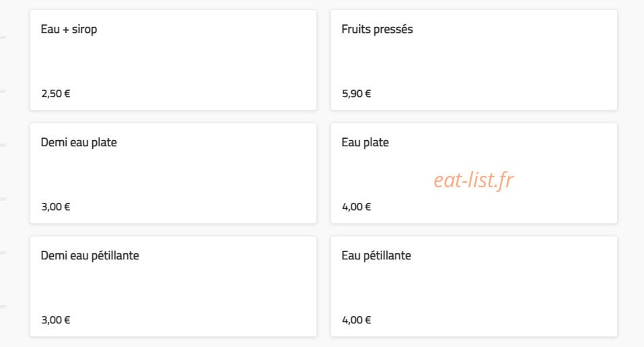This screenshot has width=644, height=347.
Task: Click 3,00 € price under Demi eau pétillante
Action: [56, 320]
